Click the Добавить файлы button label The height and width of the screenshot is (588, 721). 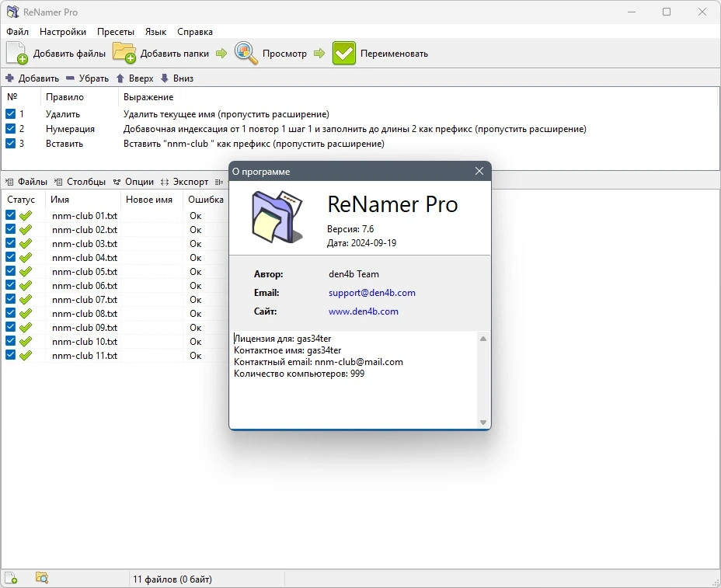[x=69, y=54]
